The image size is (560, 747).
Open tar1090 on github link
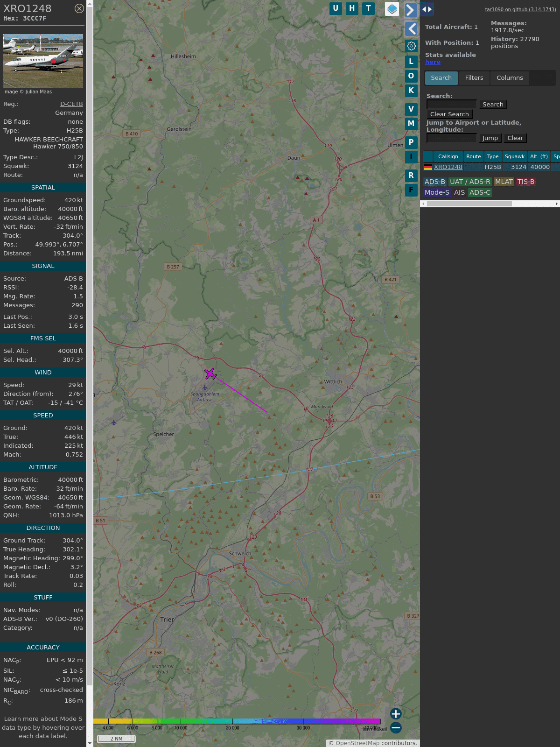(x=520, y=9)
